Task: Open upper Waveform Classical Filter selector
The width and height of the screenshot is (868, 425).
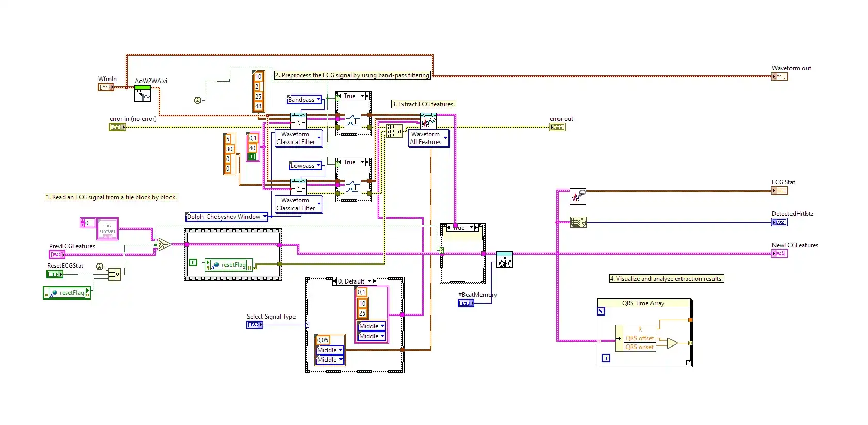Action: coord(299,138)
